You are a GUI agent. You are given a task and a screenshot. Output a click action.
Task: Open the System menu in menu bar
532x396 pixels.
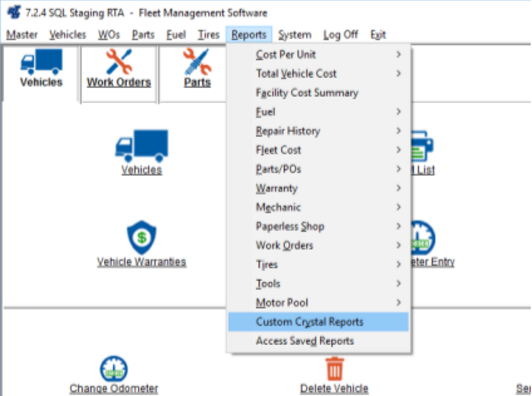click(x=294, y=35)
